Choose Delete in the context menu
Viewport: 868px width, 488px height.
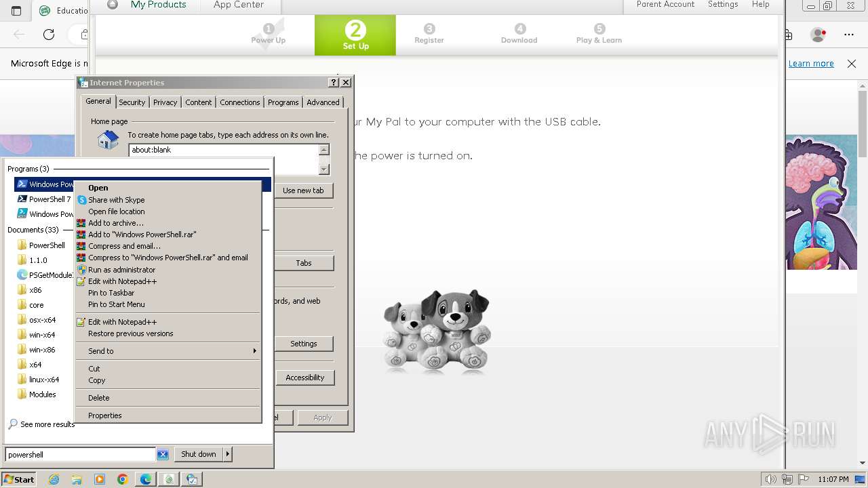[x=98, y=398]
